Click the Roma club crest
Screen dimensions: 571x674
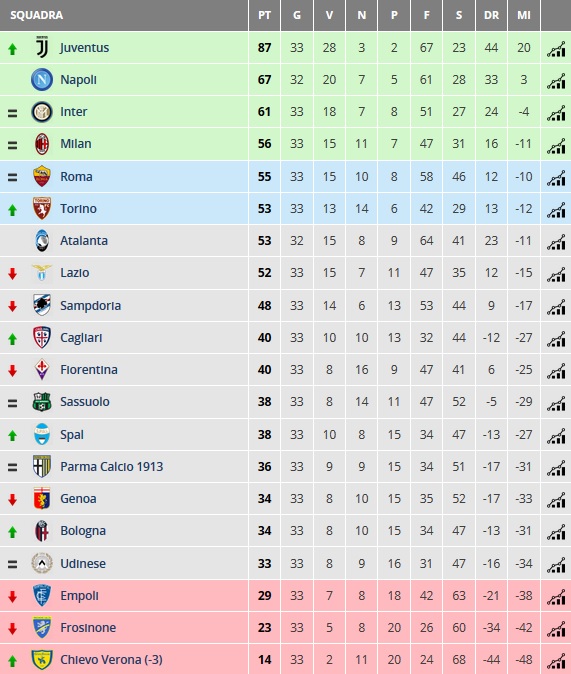point(42,176)
